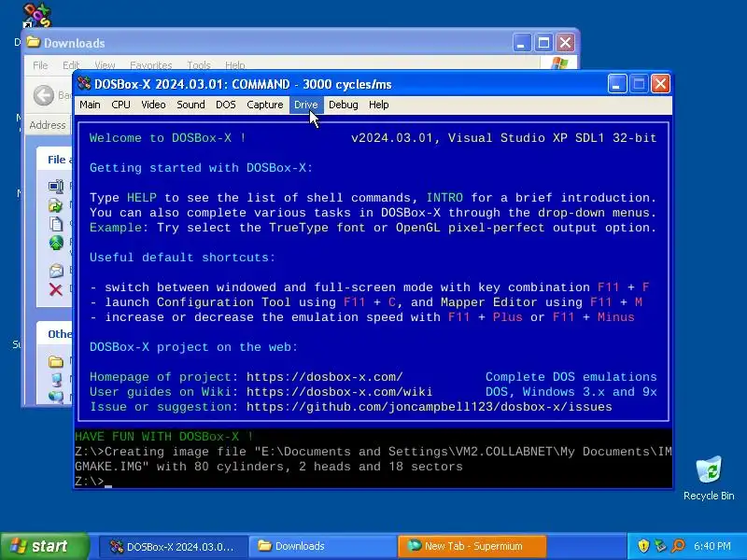Open View menu in Downloads window
This screenshot has width=747, height=560.
pos(105,64)
